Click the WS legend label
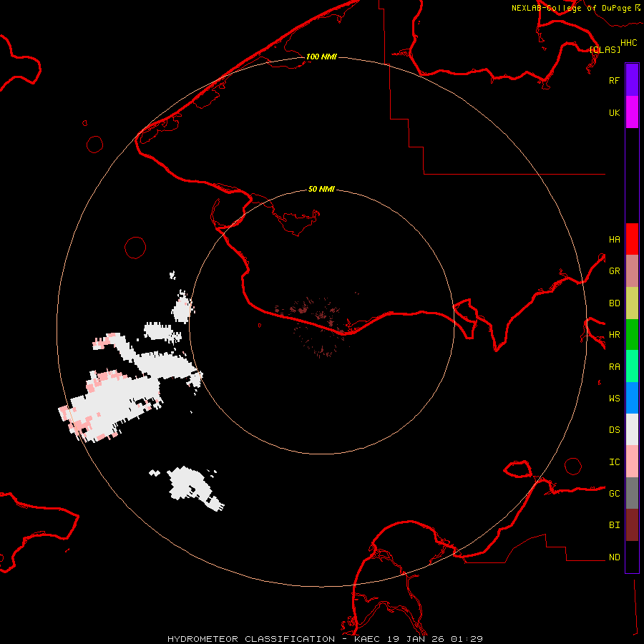Image resolution: width=644 pixels, height=644 pixels. [614, 399]
